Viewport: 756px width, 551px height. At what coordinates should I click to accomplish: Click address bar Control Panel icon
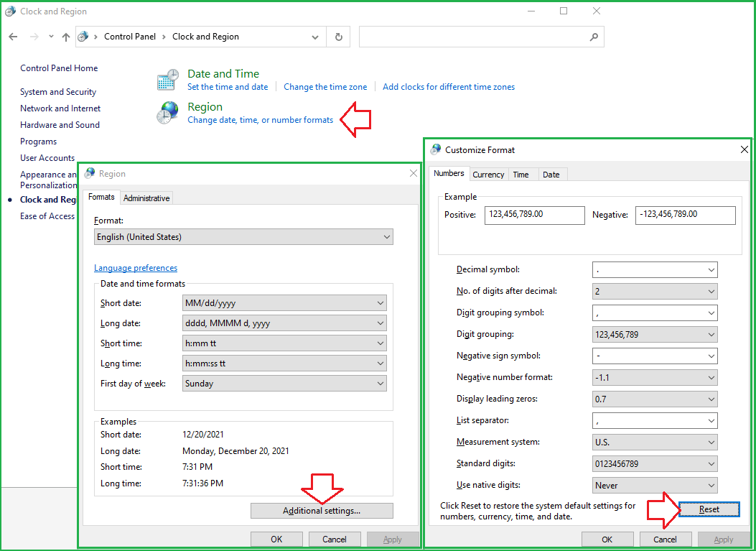pyautogui.click(x=83, y=37)
